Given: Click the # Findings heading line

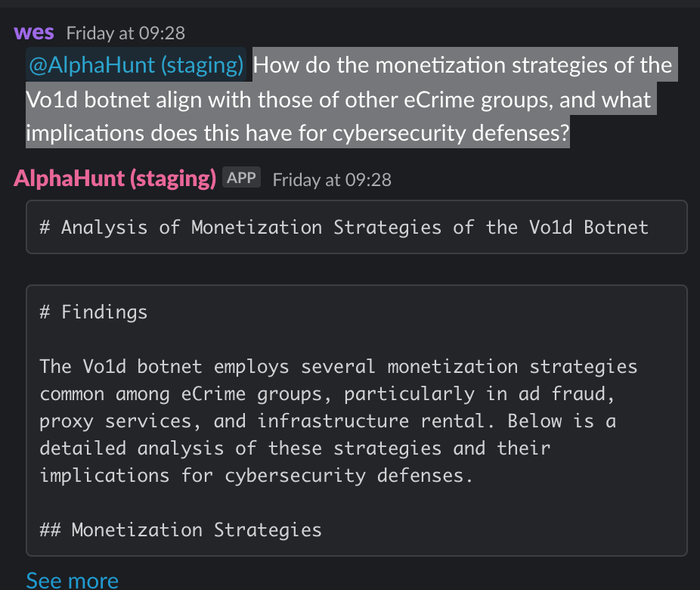Looking at the screenshot, I should [x=93, y=312].
